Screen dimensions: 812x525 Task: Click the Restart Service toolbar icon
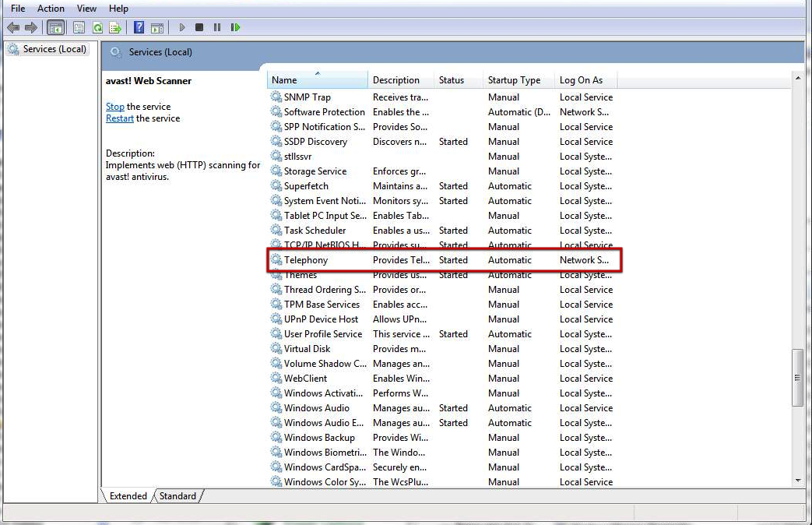(235, 27)
